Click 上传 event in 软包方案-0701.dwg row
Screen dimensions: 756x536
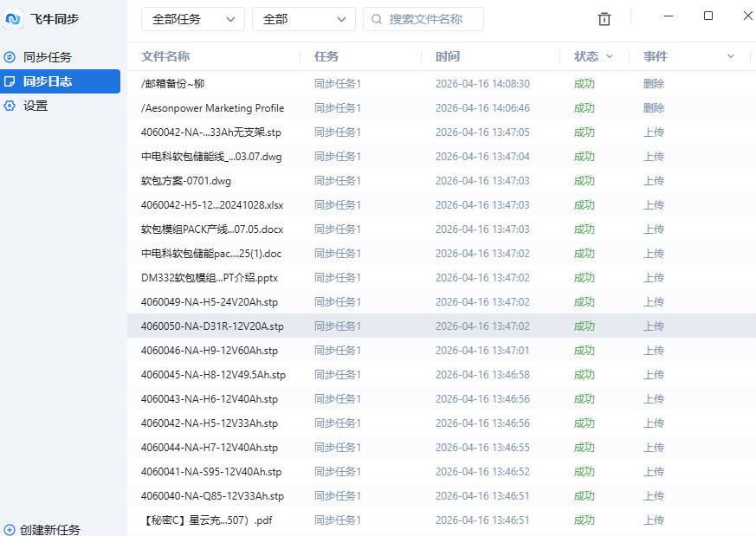click(x=654, y=181)
